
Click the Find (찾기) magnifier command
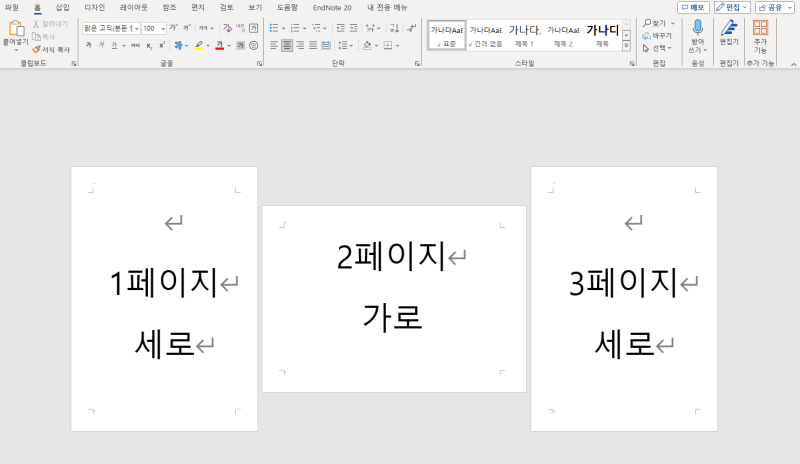pos(655,23)
